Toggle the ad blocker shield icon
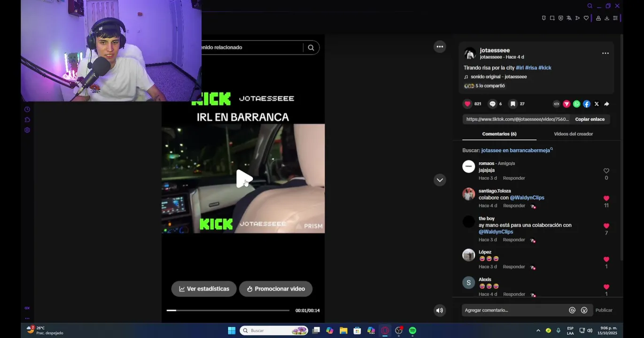 coord(560,18)
